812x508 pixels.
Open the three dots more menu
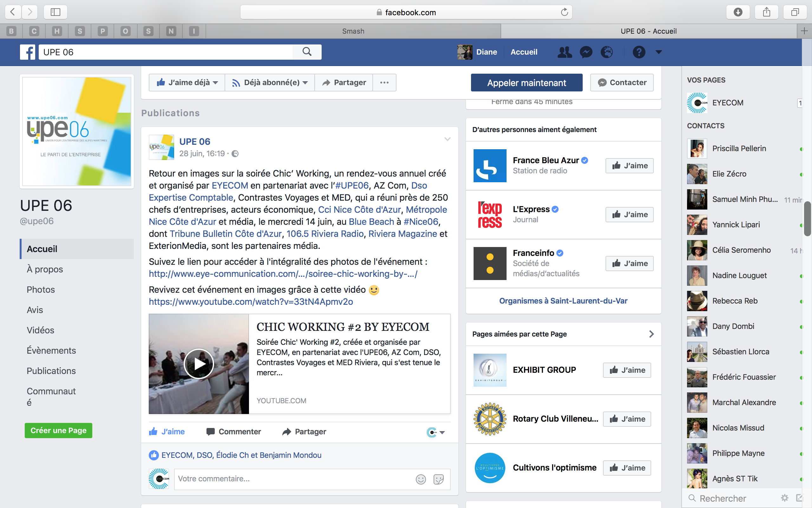pos(384,83)
